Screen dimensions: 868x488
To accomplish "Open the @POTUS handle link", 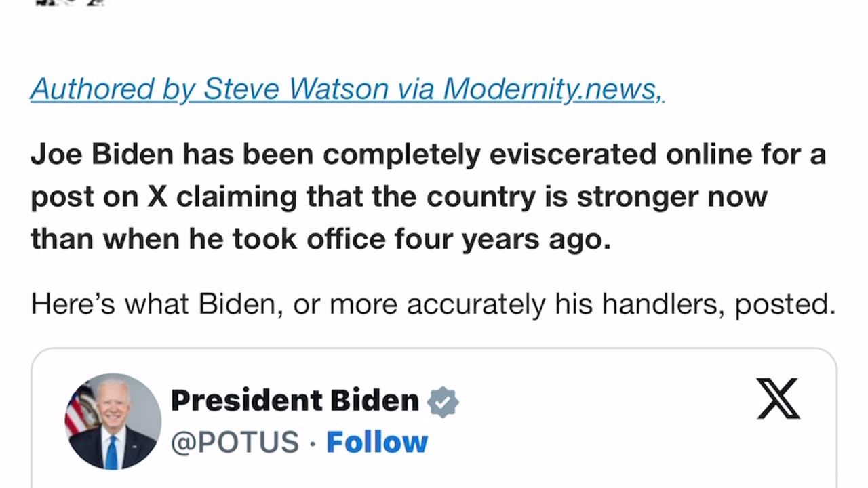I will 235,443.
